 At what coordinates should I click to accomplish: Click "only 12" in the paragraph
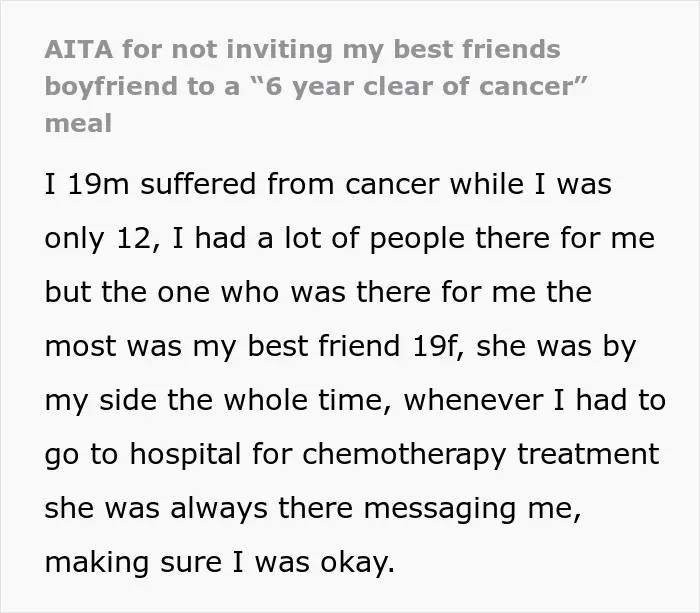click(97, 239)
